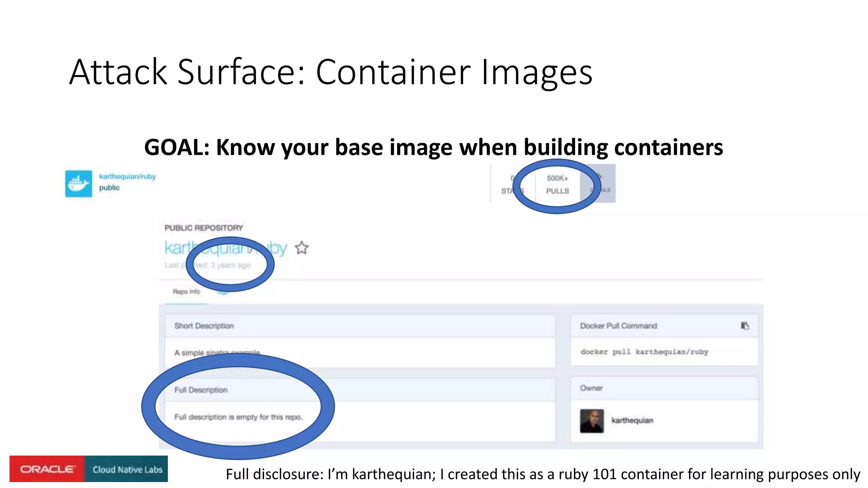Click the Oracle logo
868x488 pixels.
47,469
